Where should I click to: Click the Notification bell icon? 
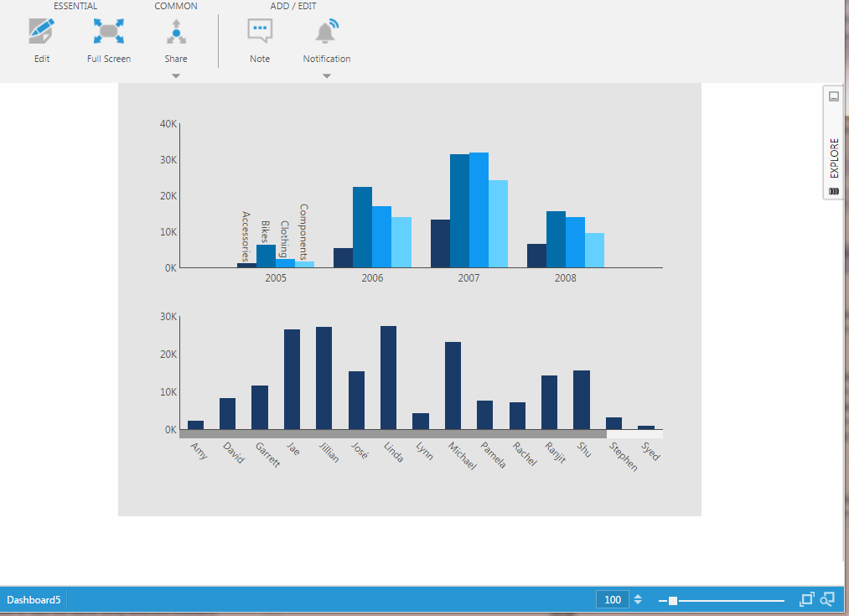(327, 31)
